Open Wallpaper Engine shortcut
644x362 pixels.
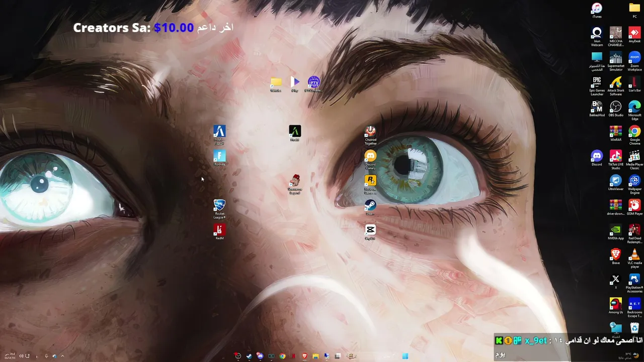(634, 185)
